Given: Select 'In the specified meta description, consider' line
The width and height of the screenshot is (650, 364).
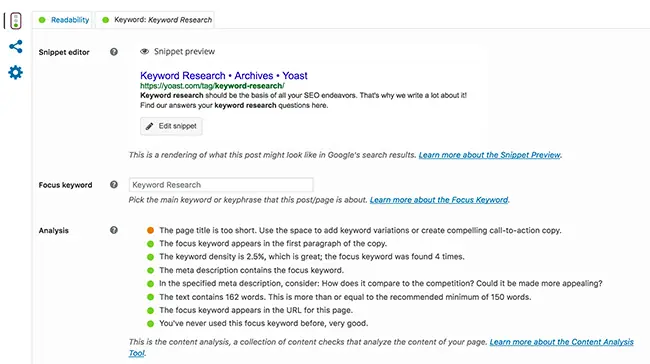Looking at the screenshot, I should pyautogui.click(x=381, y=284).
